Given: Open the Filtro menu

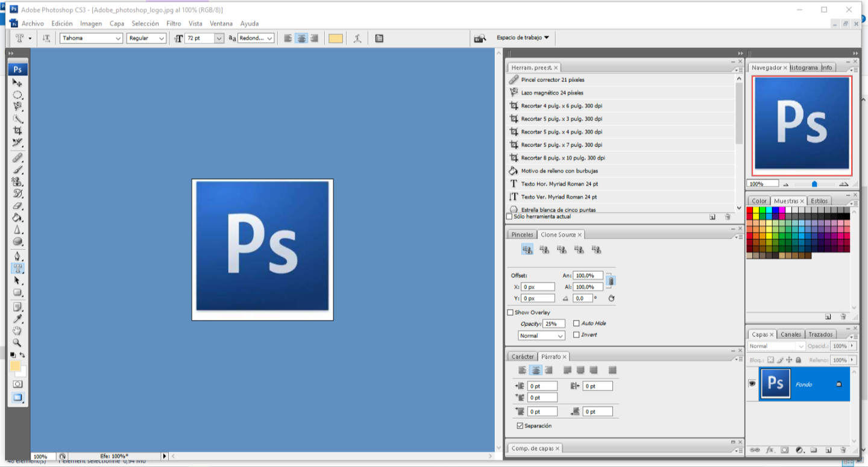Looking at the screenshot, I should pos(174,24).
